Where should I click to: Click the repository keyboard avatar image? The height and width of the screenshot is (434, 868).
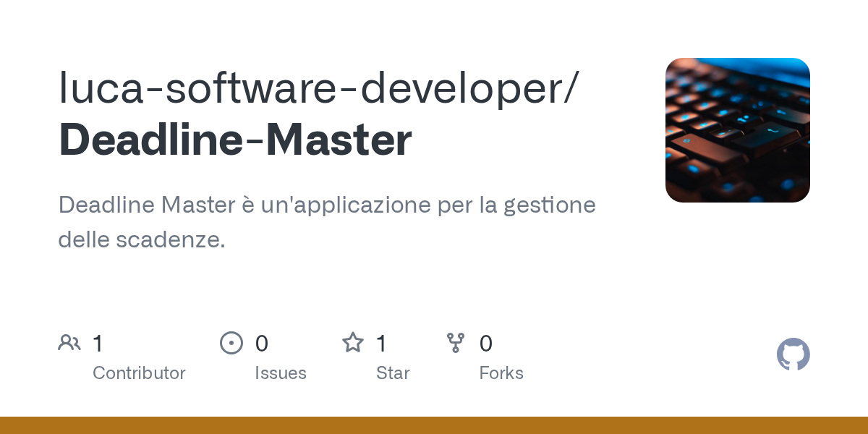[x=738, y=129]
